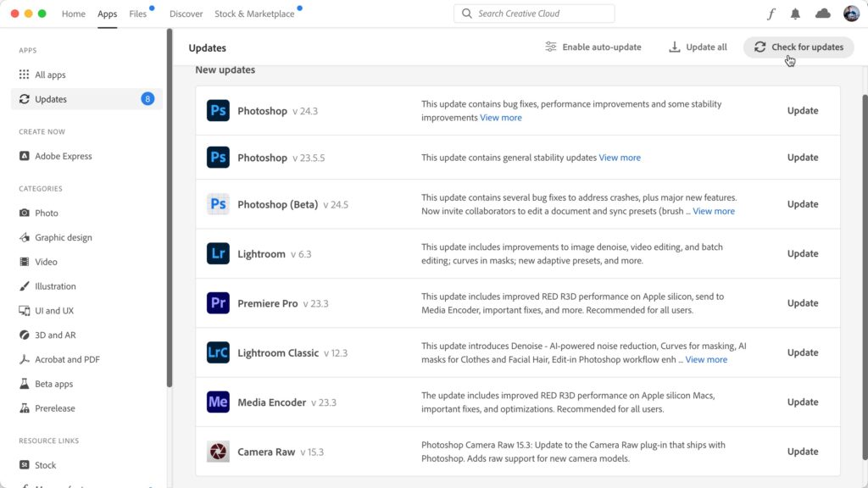Switch to the Files tab
The image size is (868, 488).
137,14
